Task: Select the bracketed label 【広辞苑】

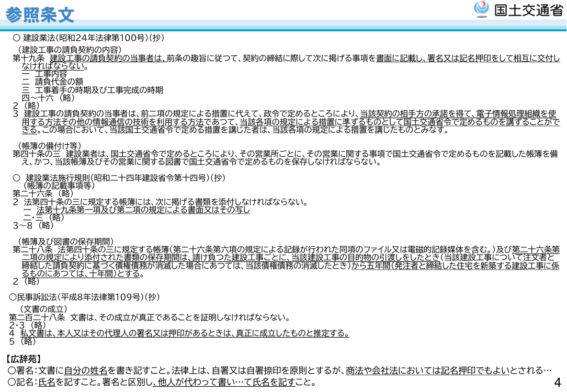Action: point(23,359)
